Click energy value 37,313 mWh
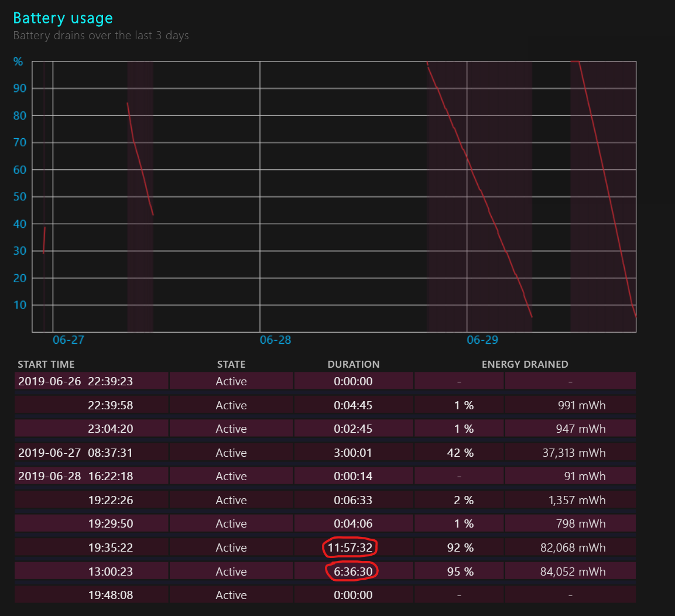Image resolution: width=675 pixels, height=616 pixels. click(x=574, y=453)
